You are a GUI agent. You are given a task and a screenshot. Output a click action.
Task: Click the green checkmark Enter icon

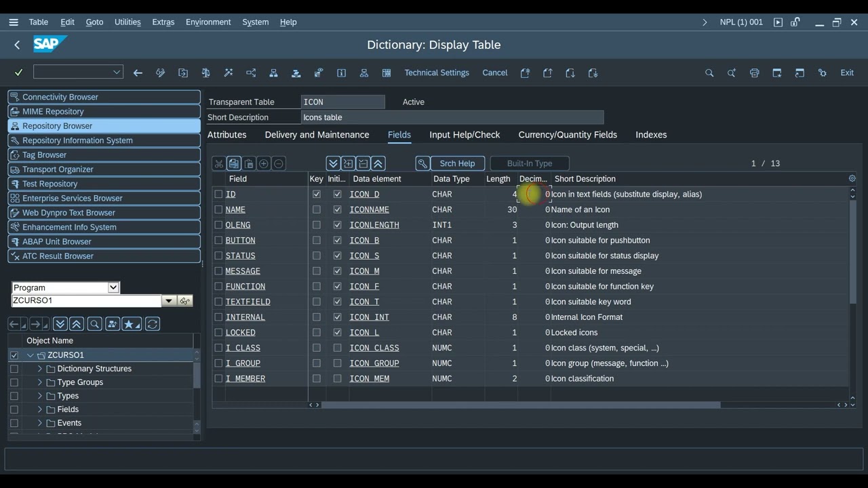coord(19,73)
